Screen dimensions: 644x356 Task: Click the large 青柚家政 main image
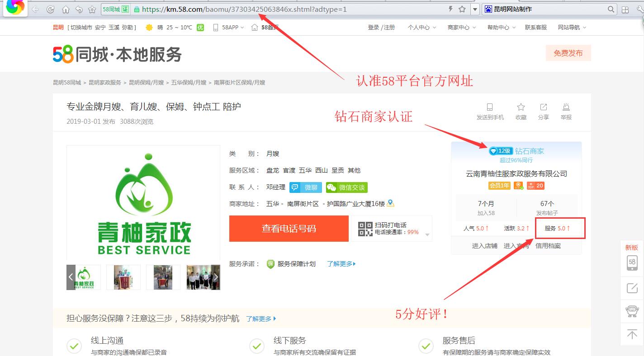[x=143, y=202]
